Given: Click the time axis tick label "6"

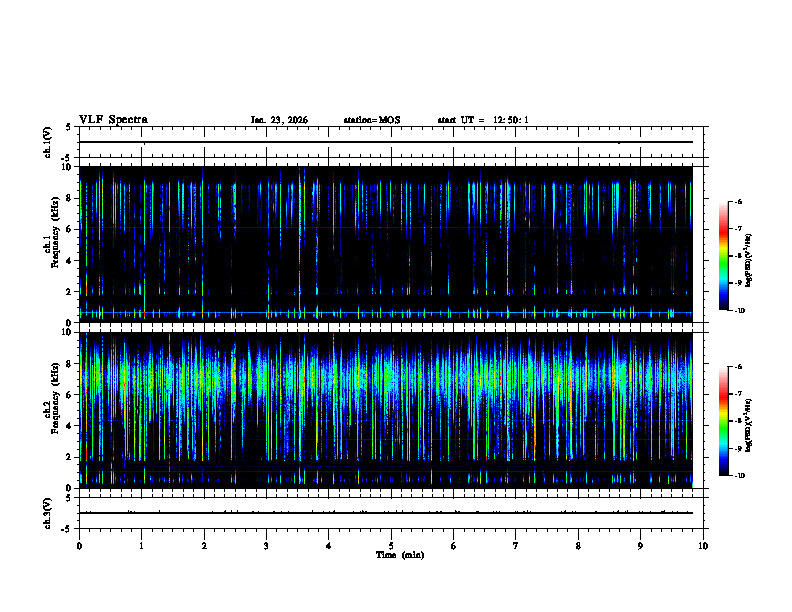Looking at the screenshot, I should tap(454, 546).
